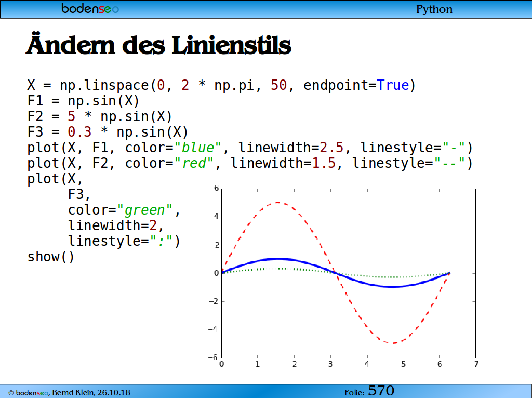Click the 'show()' code line
The height and width of the screenshot is (399, 532).
[50, 257]
